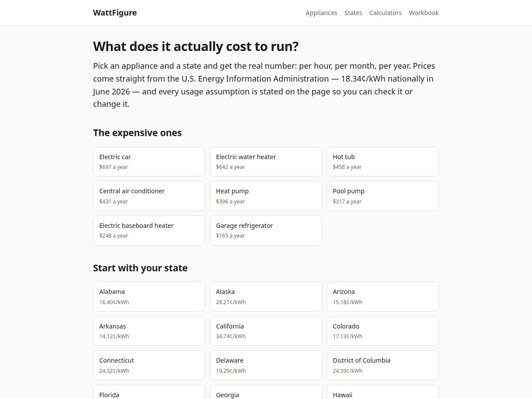
Task: Open the Workbook nav item
Action: (424, 13)
